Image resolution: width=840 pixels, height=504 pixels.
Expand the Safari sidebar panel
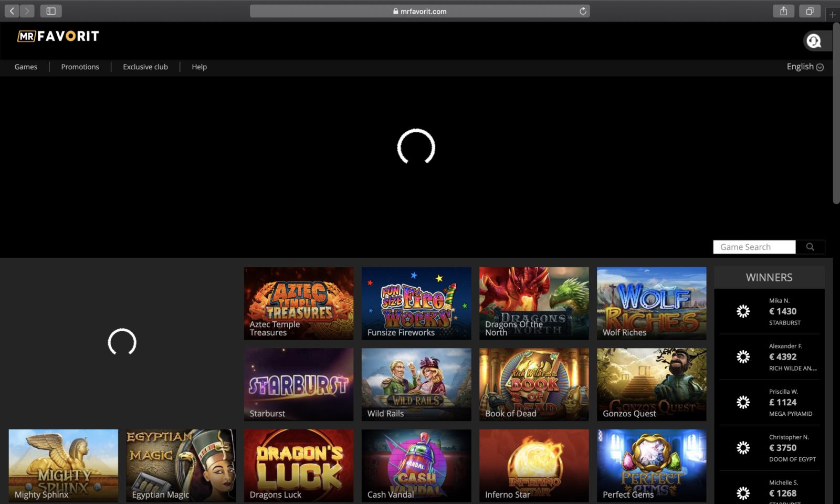(x=51, y=10)
